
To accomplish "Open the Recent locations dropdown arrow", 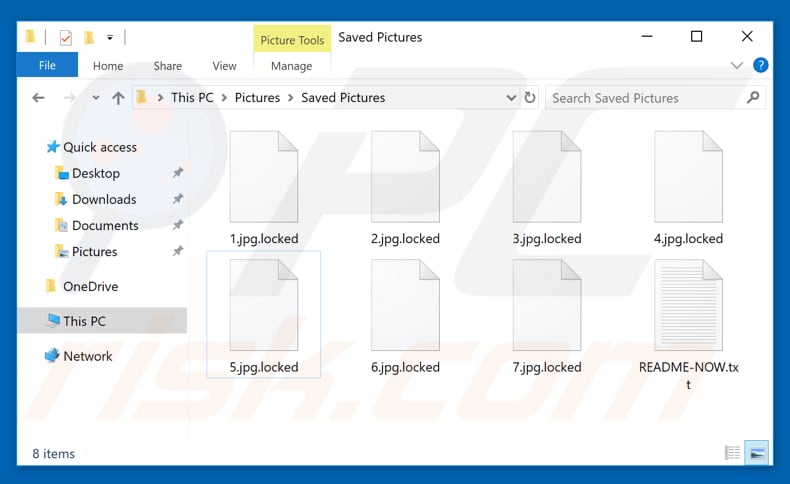I will tap(96, 98).
